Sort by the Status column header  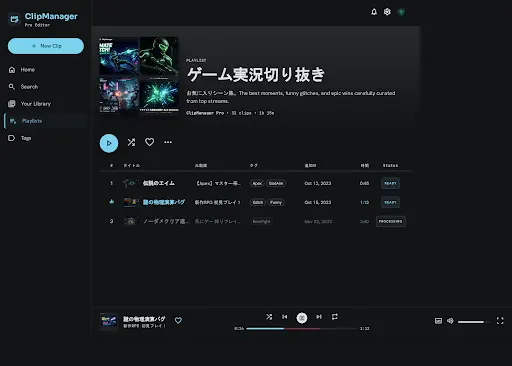(x=390, y=166)
